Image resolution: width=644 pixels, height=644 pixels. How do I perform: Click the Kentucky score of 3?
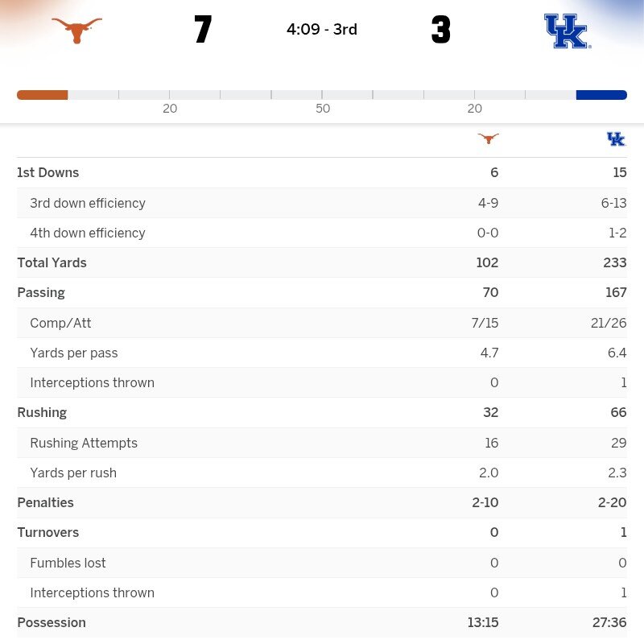tap(440, 30)
